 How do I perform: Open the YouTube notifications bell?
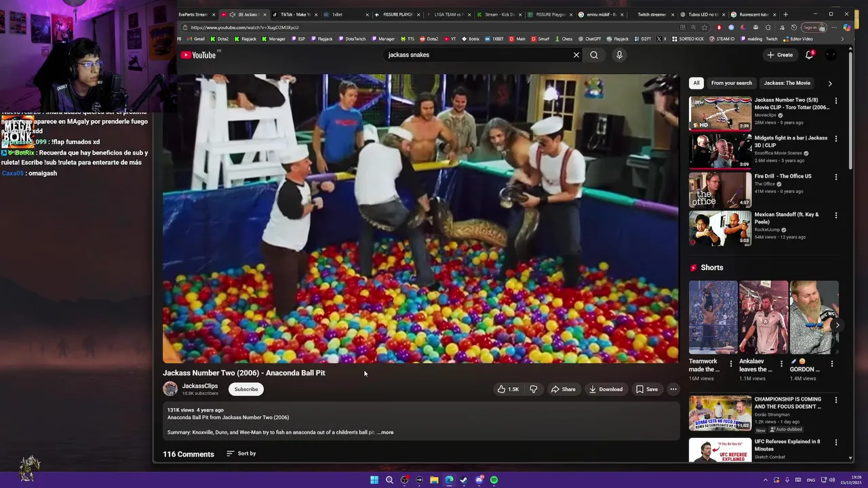coord(809,55)
